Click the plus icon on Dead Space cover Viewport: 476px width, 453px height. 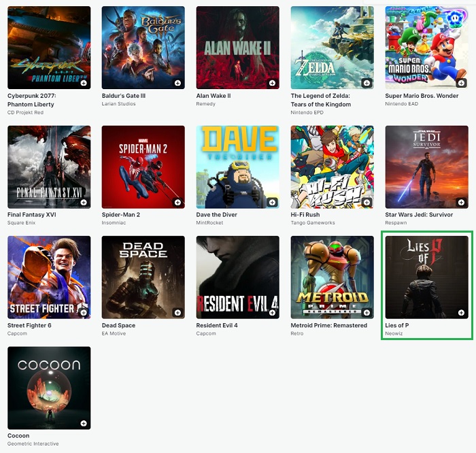(x=177, y=313)
